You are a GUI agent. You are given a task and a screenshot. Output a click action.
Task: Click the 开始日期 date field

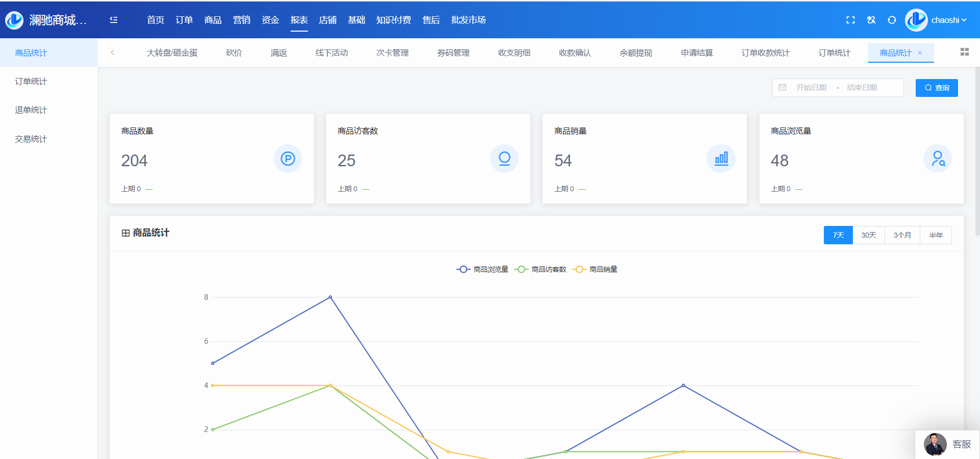click(x=811, y=88)
